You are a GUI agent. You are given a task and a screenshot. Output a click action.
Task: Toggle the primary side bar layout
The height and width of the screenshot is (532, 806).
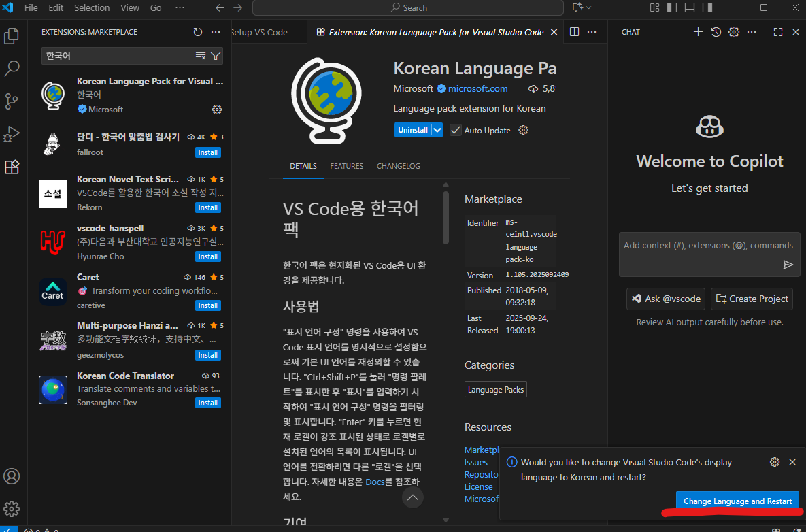tap(672, 7)
